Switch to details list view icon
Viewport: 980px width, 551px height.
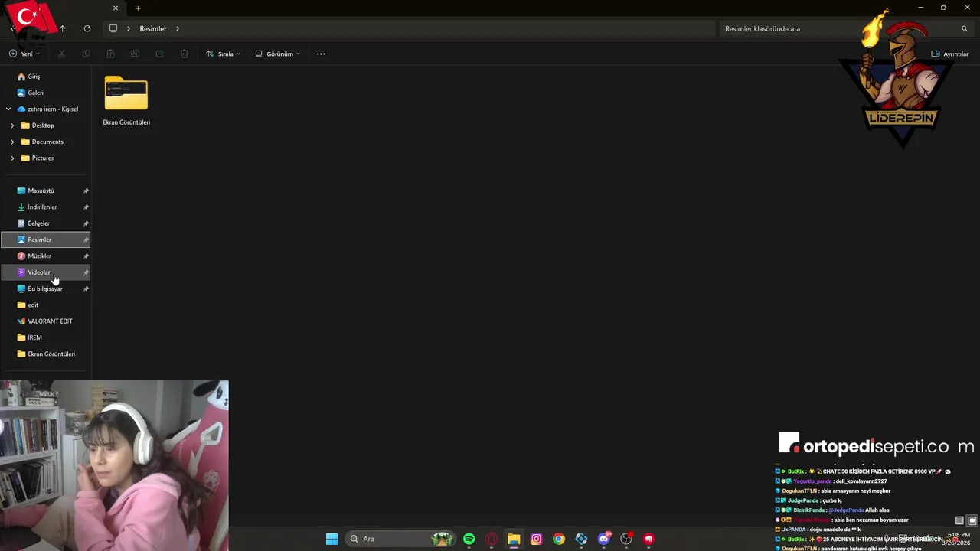click(959, 520)
